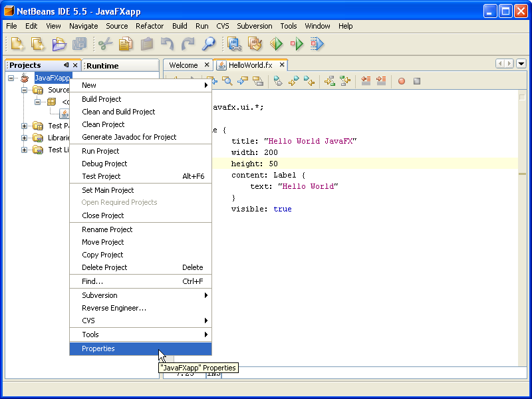Start macro recording with red circle icon
This screenshot has height=399, width=532.
[x=401, y=81]
